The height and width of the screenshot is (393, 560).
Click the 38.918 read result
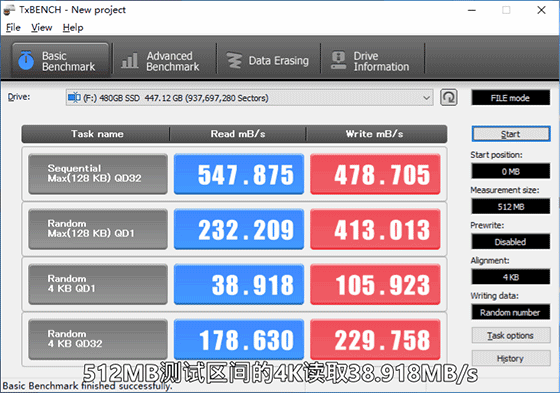(x=239, y=284)
